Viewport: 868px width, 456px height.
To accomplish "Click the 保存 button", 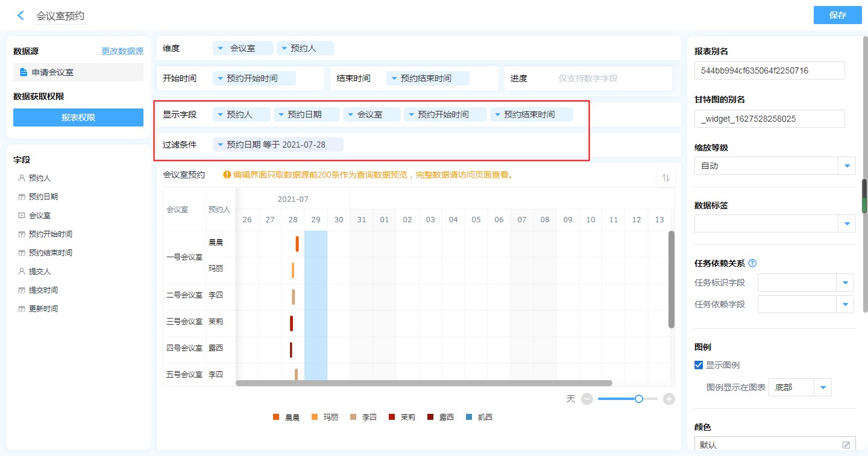I will click(x=837, y=15).
